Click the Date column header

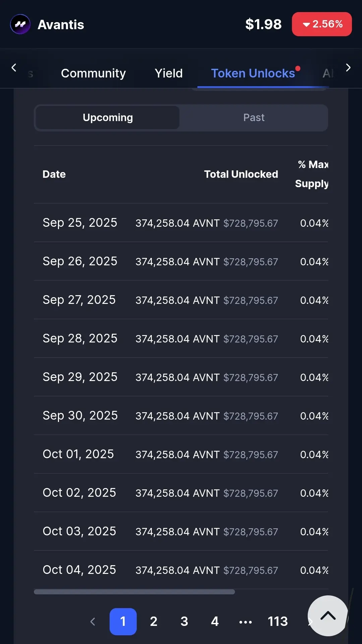pos(54,174)
